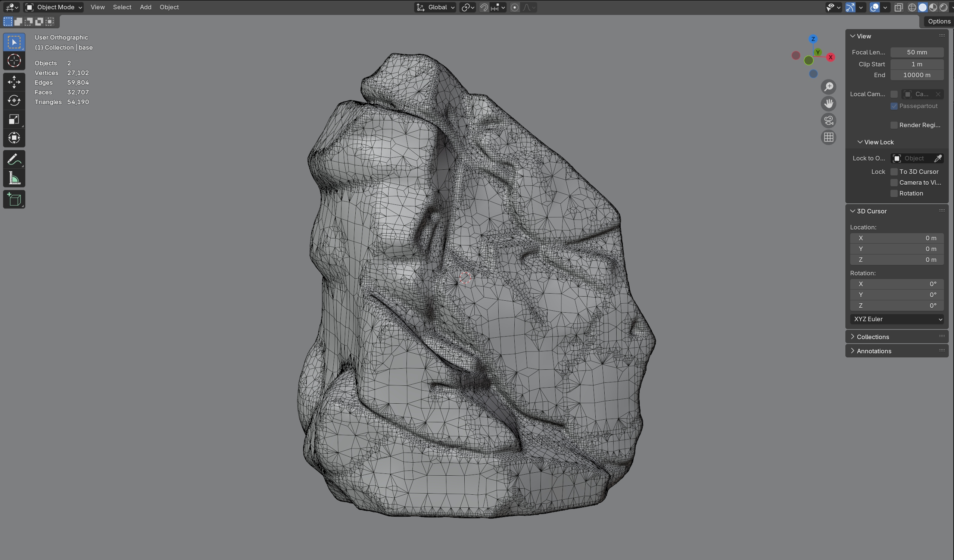Open the Select menu

(122, 7)
